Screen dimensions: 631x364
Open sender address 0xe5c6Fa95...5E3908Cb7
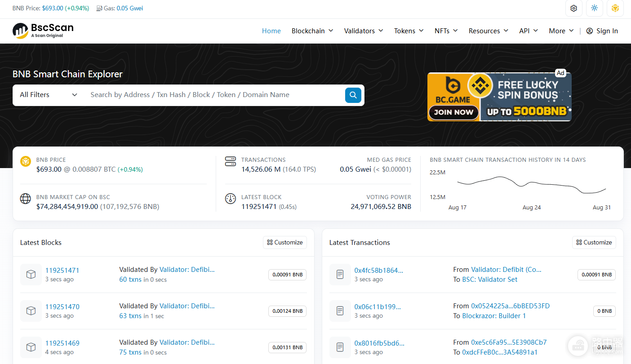pos(509,342)
